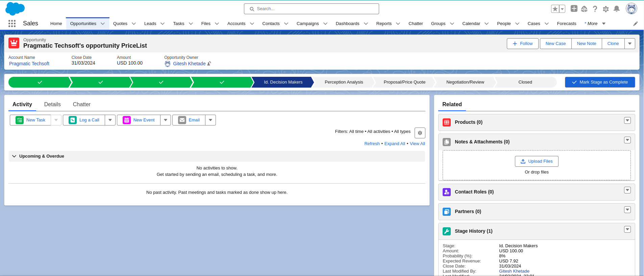
Task: Click the Upload Files button
Action: pyautogui.click(x=537, y=161)
